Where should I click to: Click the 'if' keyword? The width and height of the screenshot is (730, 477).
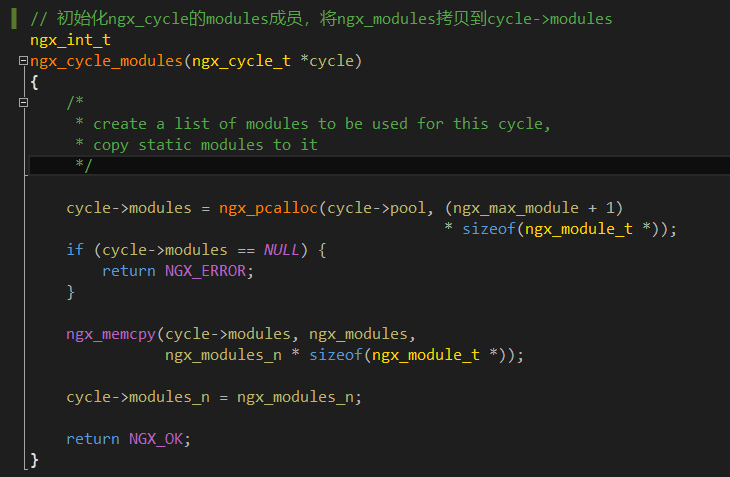tap(75, 250)
